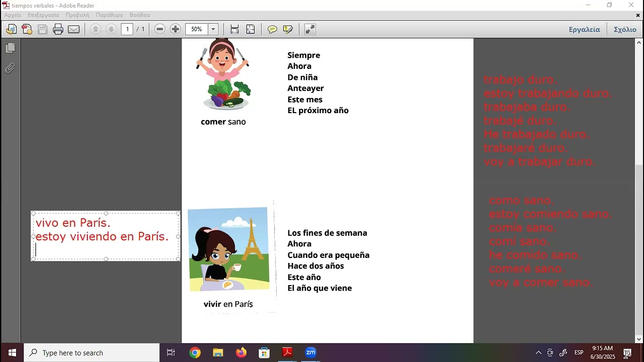Screen dimensions: 644x362
Task: Open the page thumbnails side panel
Action: tap(10, 48)
